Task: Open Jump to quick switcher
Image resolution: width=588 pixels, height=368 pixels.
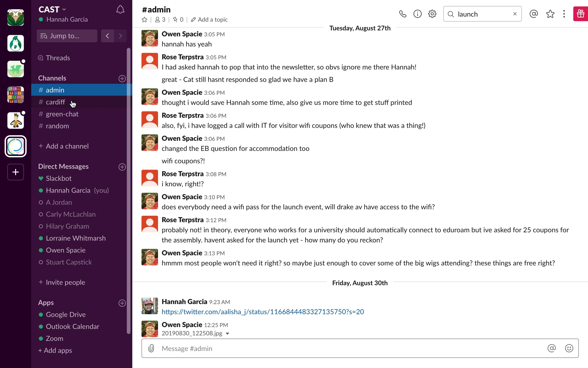Action: tap(67, 36)
